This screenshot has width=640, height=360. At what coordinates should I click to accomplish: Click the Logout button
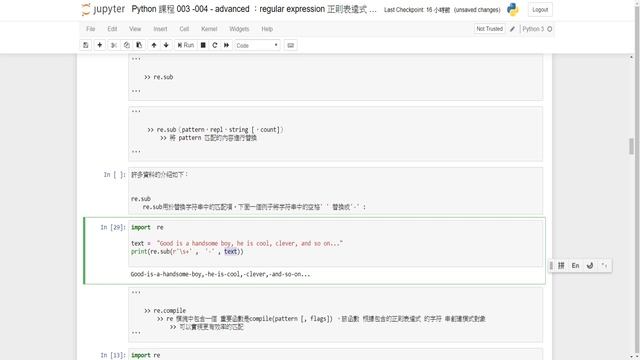540,10
